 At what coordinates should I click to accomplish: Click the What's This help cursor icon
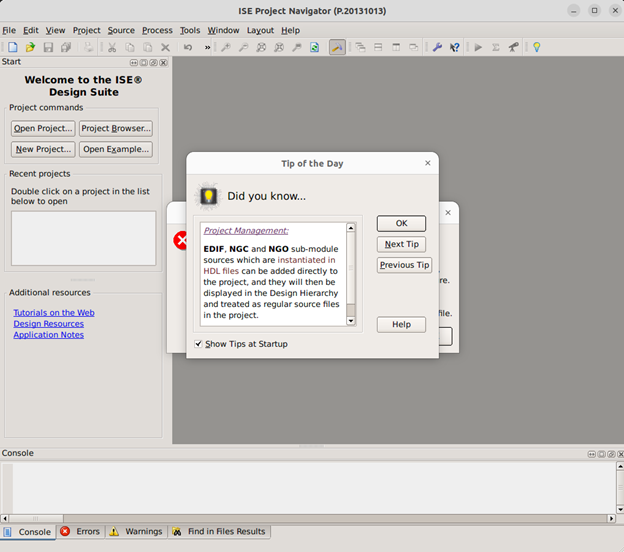tap(454, 47)
